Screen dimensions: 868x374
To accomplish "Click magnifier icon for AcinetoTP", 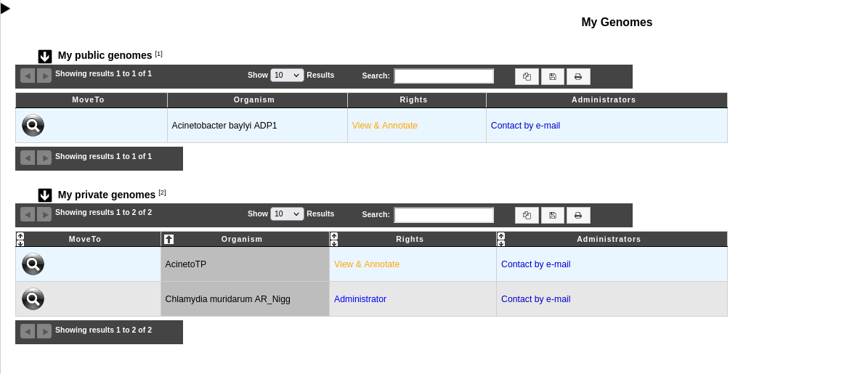I will click(x=33, y=264).
